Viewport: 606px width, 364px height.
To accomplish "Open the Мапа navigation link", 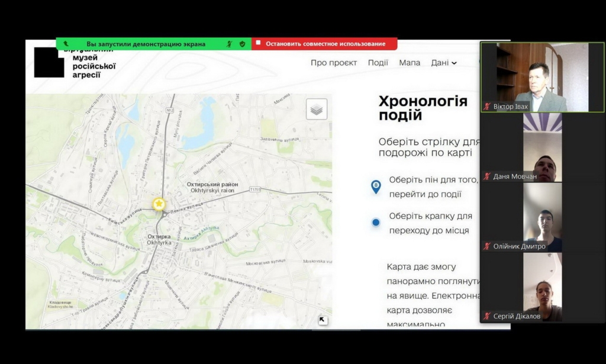I will pyautogui.click(x=410, y=63).
